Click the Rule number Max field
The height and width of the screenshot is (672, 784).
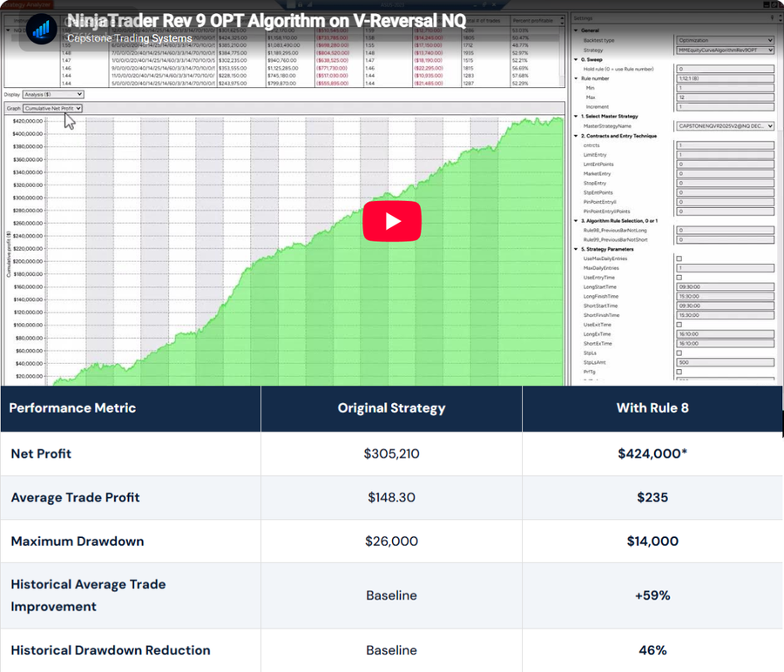725,97
